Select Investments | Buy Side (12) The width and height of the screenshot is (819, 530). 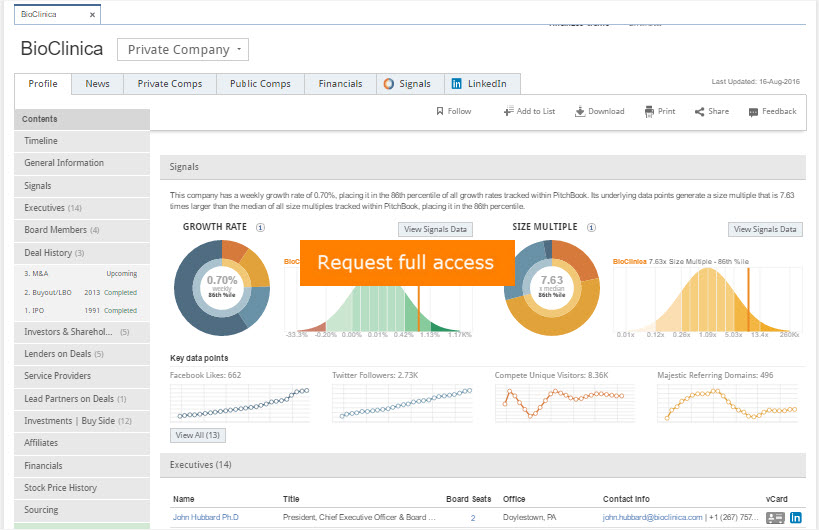[x=82, y=421]
